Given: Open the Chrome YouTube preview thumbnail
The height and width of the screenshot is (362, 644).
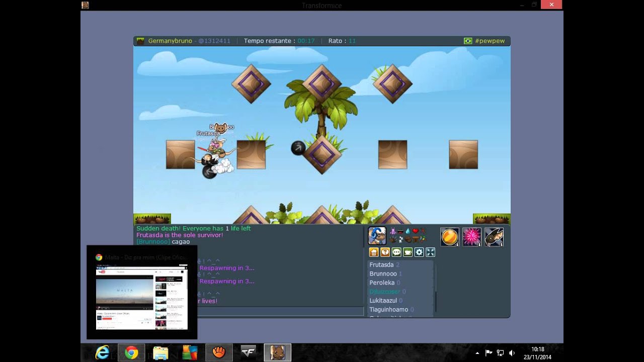Looking at the screenshot, I should (142, 297).
